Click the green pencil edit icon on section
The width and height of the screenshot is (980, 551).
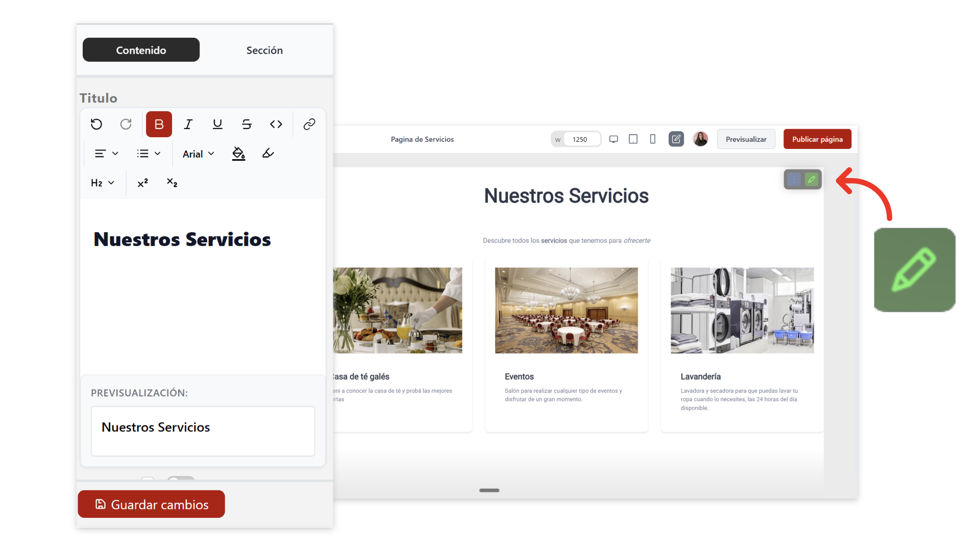coord(811,180)
